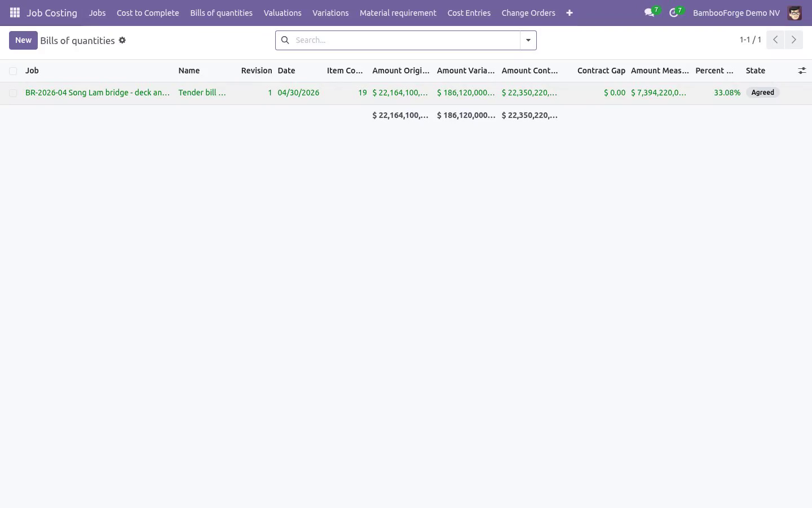This screenshot has height=508, width=812.
Task: Tick the select-all header checkbox
Action: click(x=13, y=71)
